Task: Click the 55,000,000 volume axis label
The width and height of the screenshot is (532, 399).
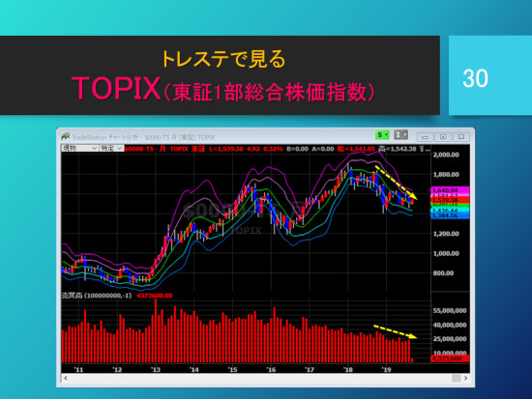Action: click(x=450, y=311)
